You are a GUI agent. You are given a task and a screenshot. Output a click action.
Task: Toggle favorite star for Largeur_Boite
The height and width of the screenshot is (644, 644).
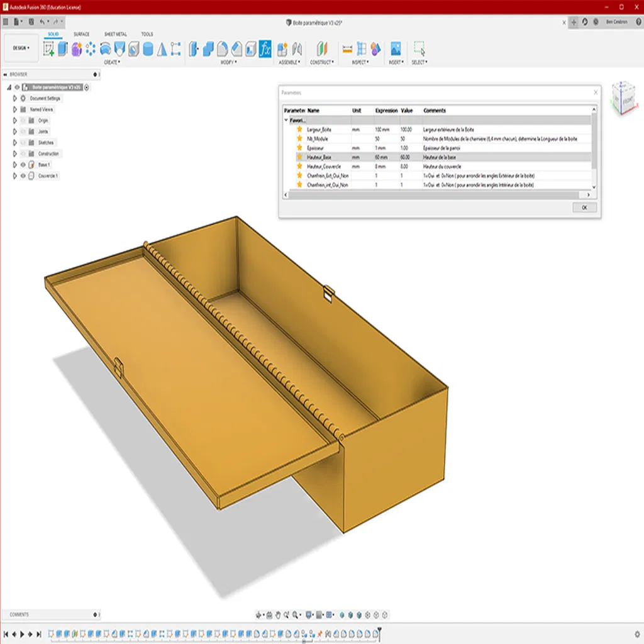pos(299,130)
